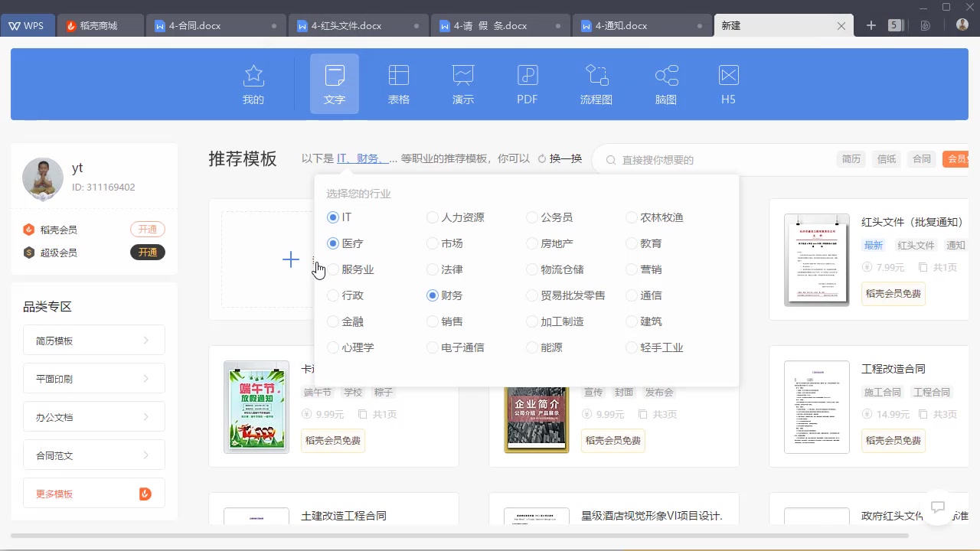The image size is (980, 551).
Task: Click the yt profile photo
Action: tap(43, 179)
